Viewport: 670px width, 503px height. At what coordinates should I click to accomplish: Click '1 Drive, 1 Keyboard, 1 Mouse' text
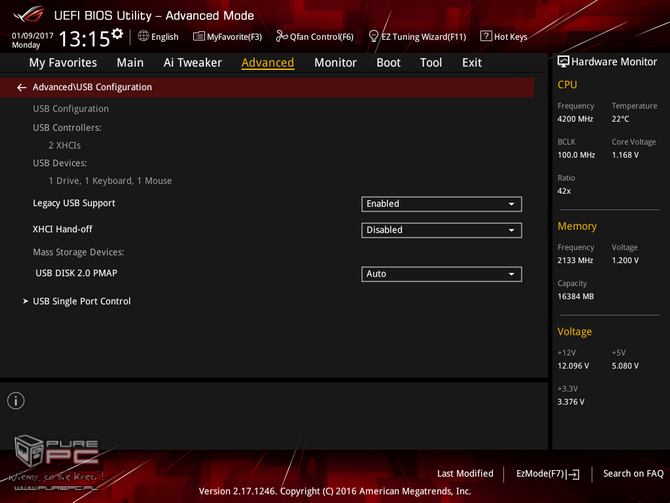click(x=110, y=181)
